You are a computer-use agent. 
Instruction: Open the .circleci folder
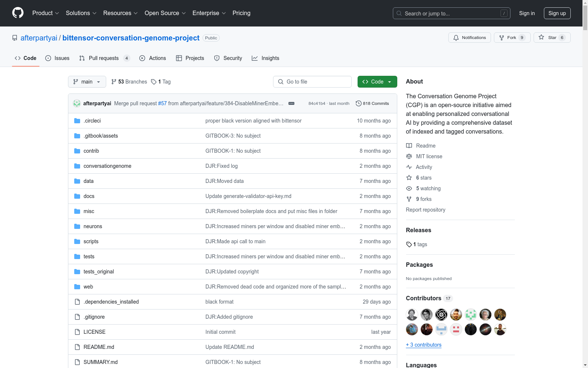coord(92,121)
